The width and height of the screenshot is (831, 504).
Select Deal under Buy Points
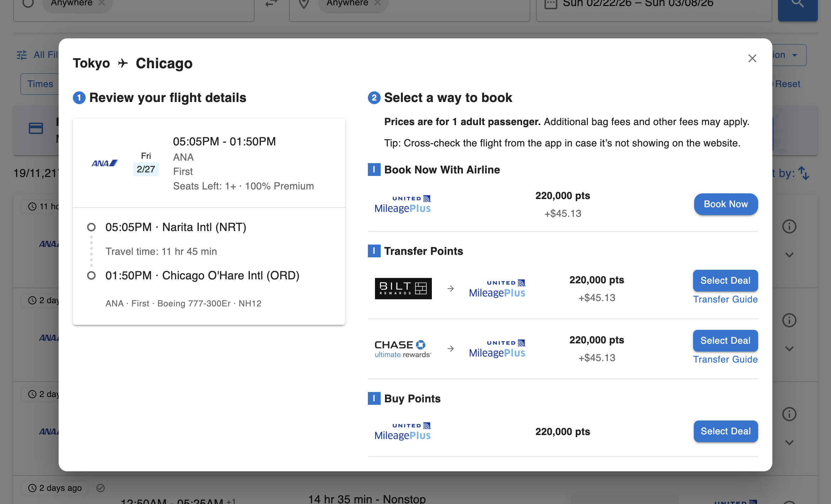pyautogui.click(x=725, y=431)
